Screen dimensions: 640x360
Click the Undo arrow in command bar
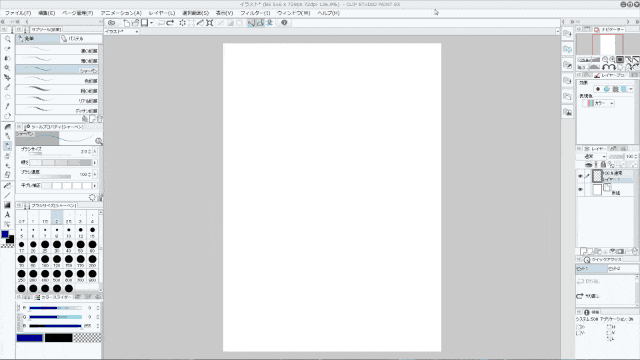(x=161, y=23)
